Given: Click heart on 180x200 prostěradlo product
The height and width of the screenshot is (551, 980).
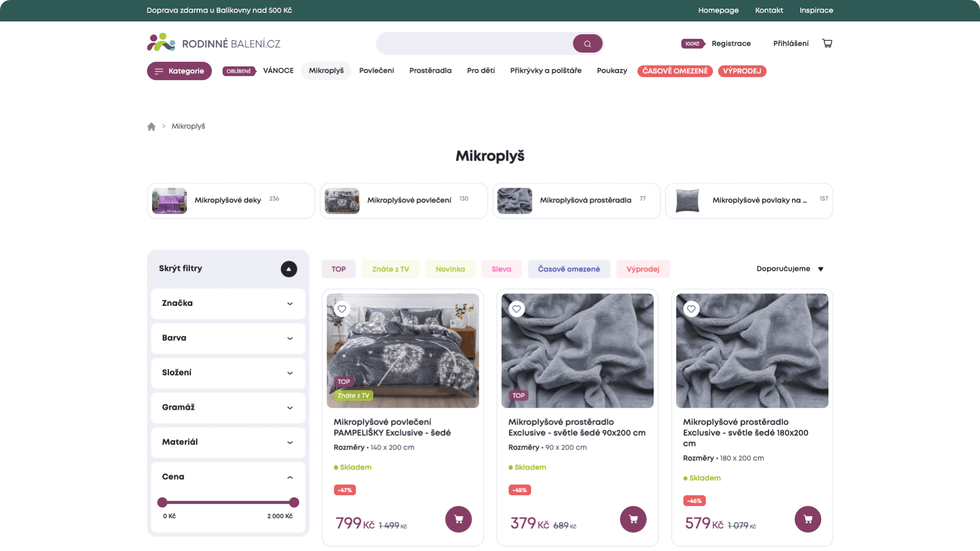Looking at the screenshot, I should [691, 309].
